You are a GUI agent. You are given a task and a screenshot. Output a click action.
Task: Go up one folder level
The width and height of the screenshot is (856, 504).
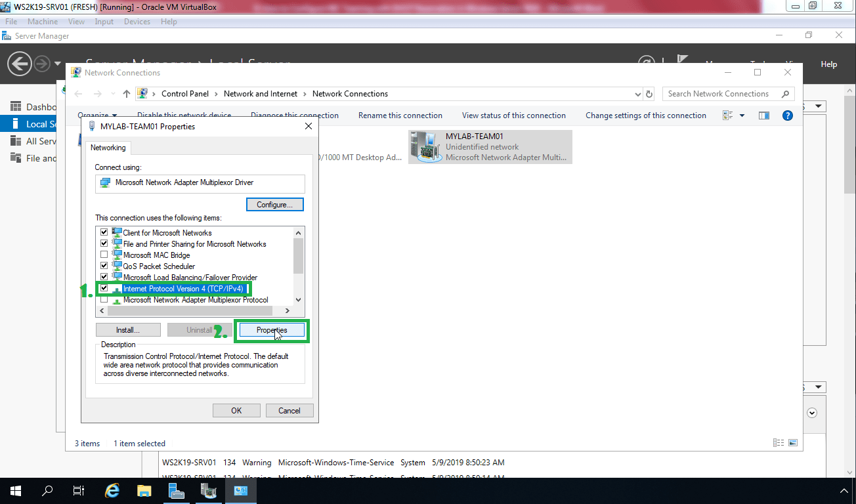127,94
